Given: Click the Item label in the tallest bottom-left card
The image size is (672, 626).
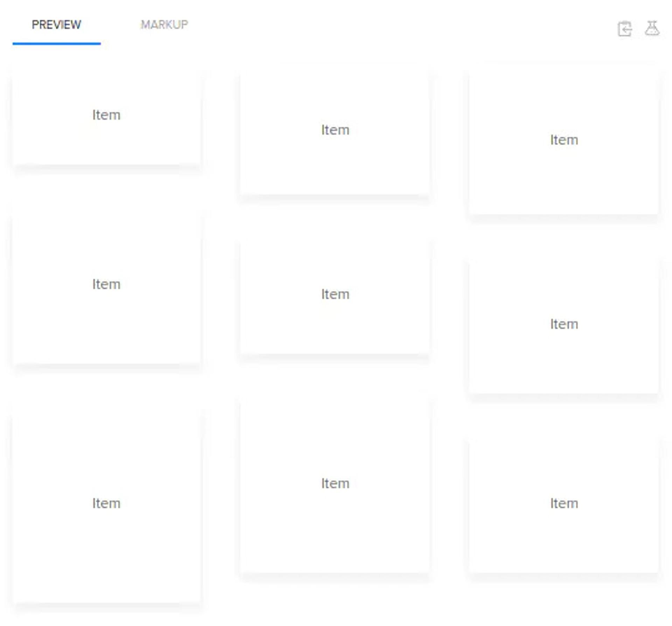Looking at the screenshot, I should [106, 503].
